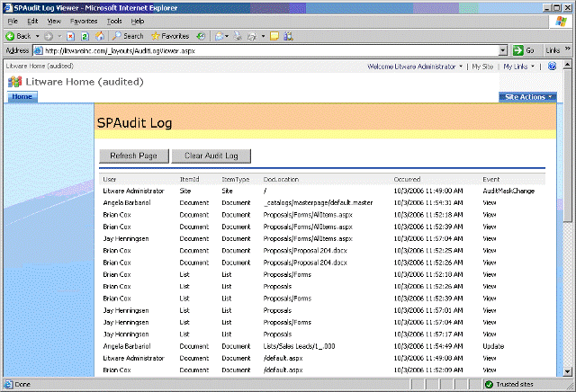Open the Favorites menu
Viewport: 576px width, 392px height.
[x=84, y=22]
